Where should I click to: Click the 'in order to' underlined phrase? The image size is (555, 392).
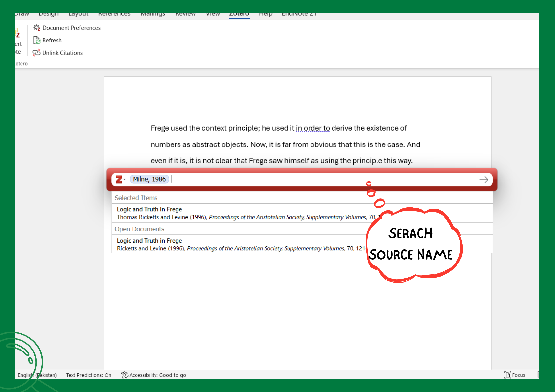(313, 128)
